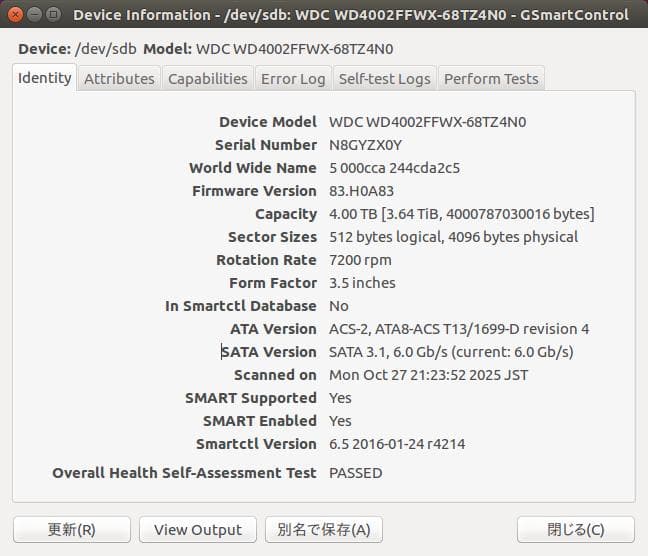Screen dimensions: 648x556
Task: Click the Serial Number label
Action: click(x=266, y=145)
